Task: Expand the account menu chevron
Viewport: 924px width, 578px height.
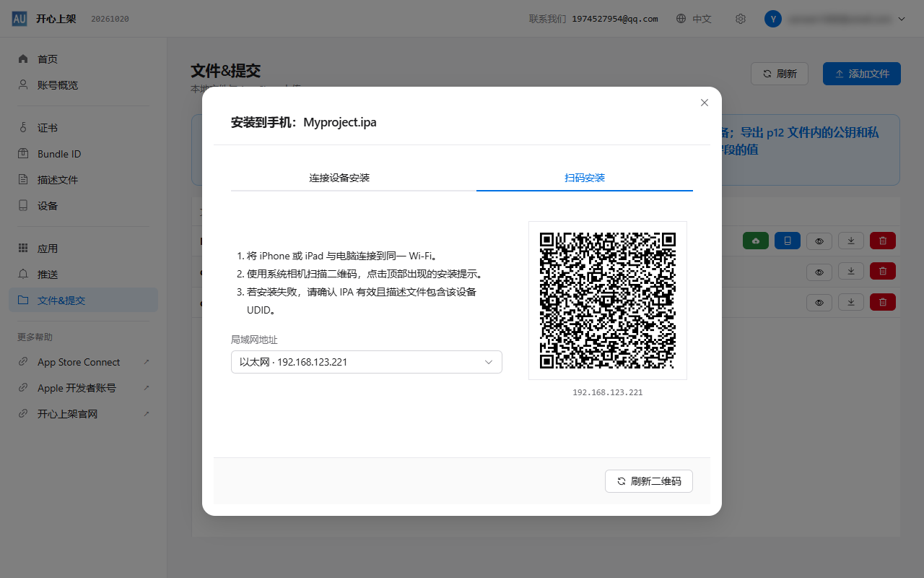Action: click(902, 19)
